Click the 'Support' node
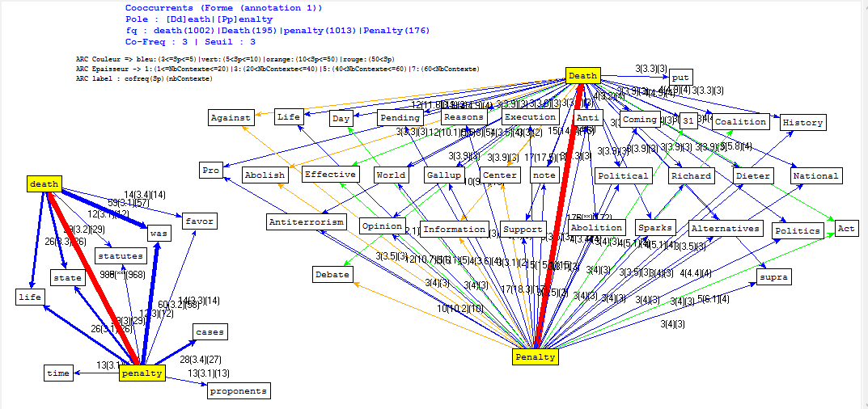 (x=523, y=229)
